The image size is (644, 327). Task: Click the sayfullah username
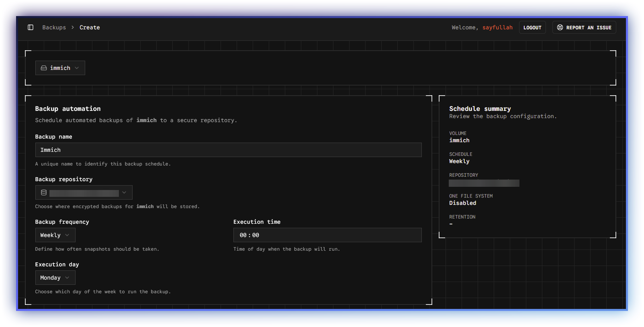coord(497,27)
